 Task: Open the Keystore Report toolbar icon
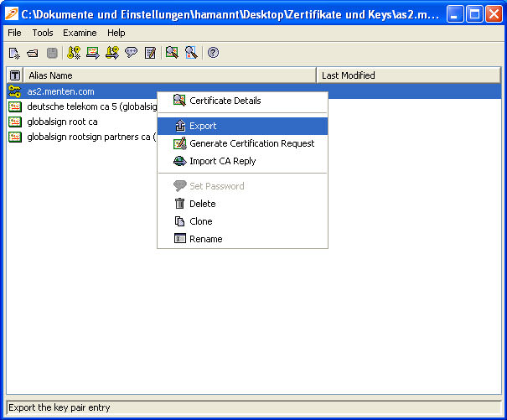[150, 53]
